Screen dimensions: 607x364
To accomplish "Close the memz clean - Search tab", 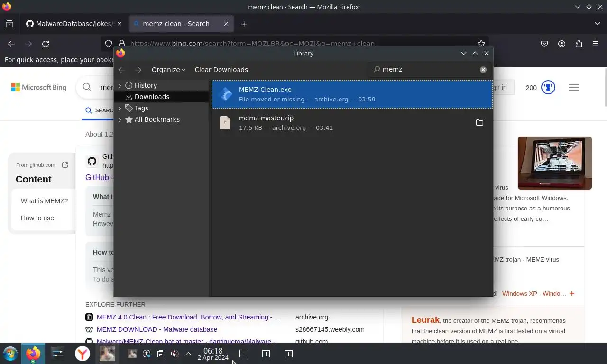I will 226,24.
